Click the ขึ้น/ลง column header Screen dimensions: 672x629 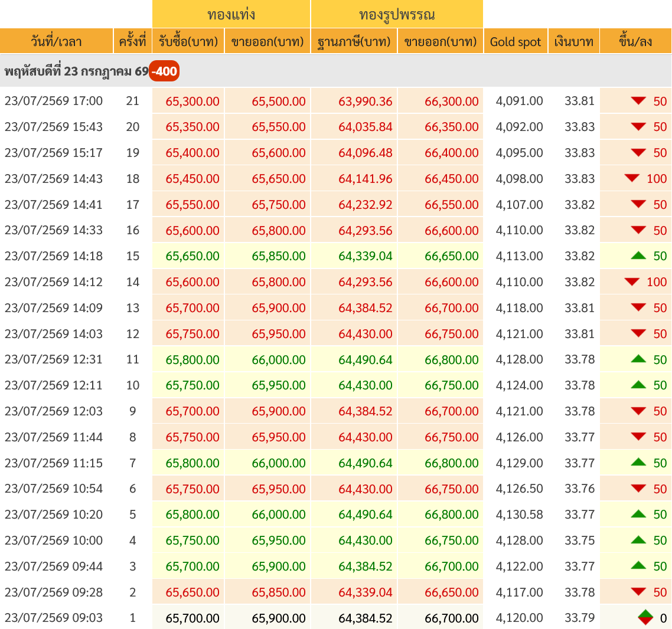(635, 41)
